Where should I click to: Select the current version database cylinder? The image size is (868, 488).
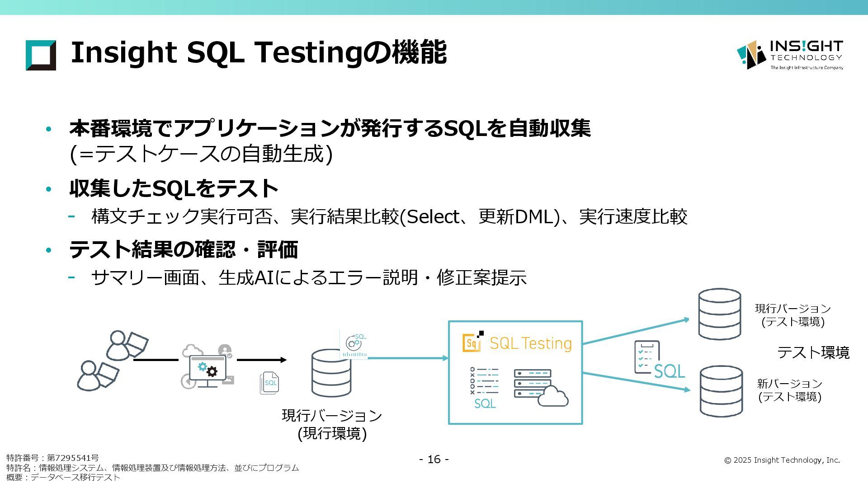(331, 373)
